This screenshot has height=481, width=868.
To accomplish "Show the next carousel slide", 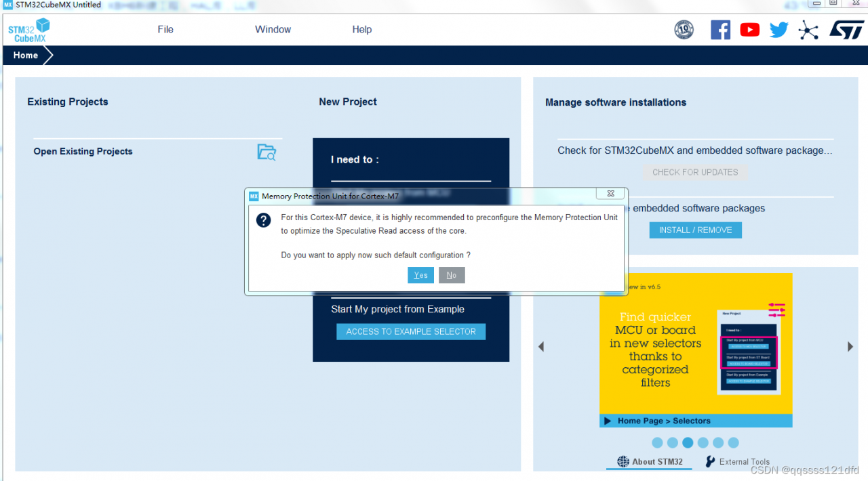I will 850,347.
